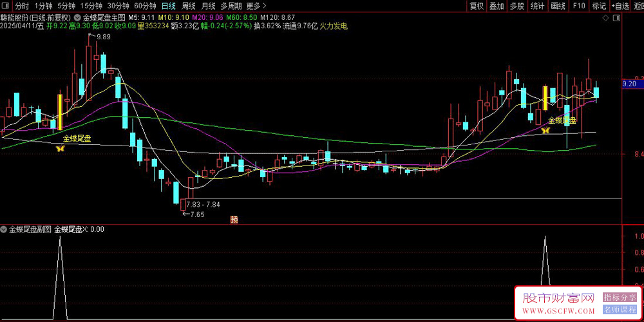
Task: Click the right butterfly signal icon
Action: [545, 131]
